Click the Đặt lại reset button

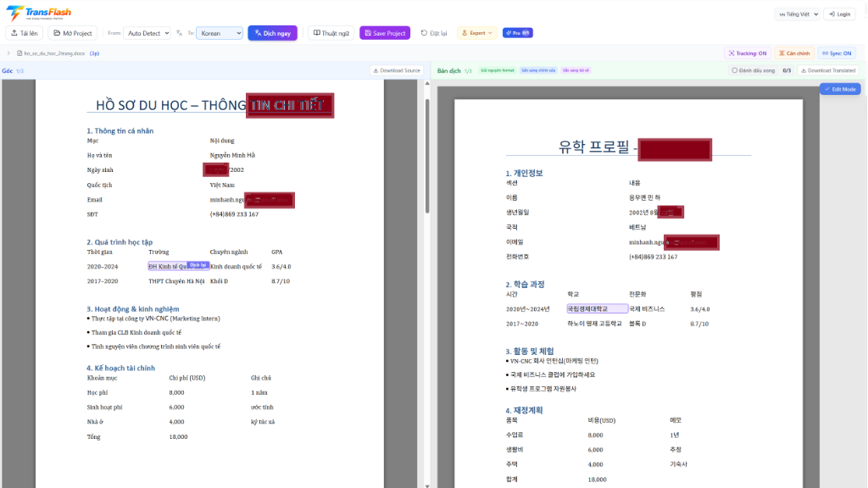pyautogui.click(x=434, y=33)
